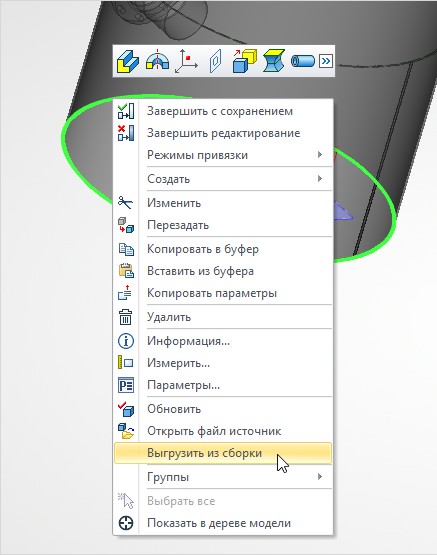Select the Extrusion tool icon in the mini toolbar
The width and height of the screenshot is (437, 555).
click(x=128, y=62)
